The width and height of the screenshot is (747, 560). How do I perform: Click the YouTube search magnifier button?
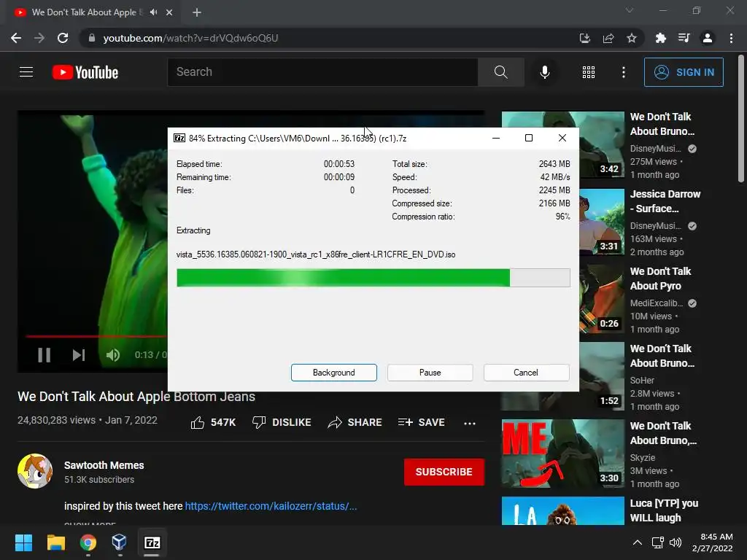click(500, 72)
